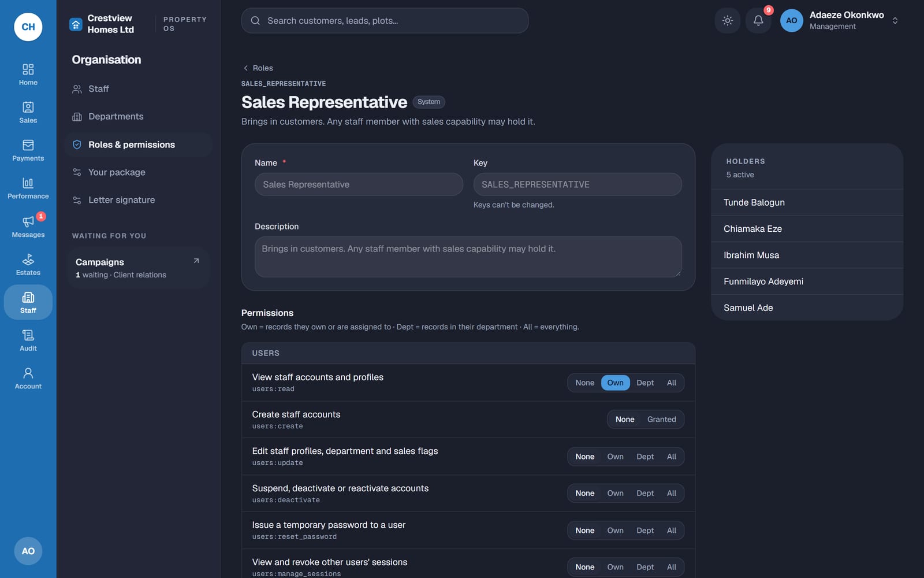Click the Name input field

[359, 184]
